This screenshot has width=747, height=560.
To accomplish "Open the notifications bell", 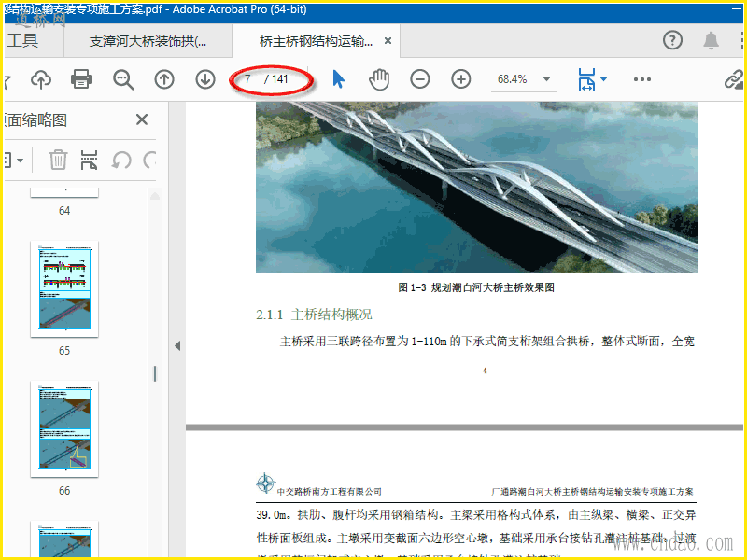I will pyautogui.click(x=711, y=40).
